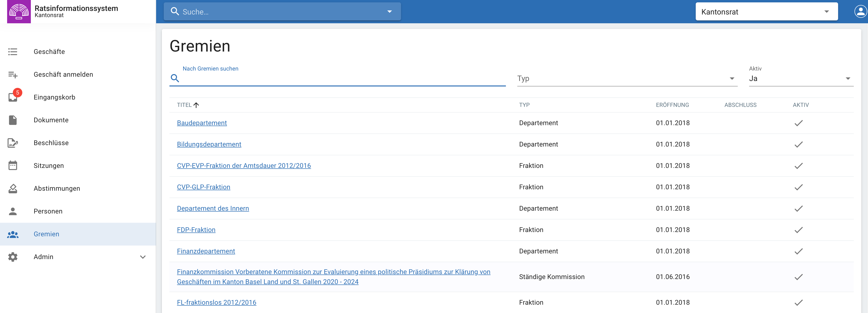Screen dimensions: 868x313
Task: Click the Admin gear icon
Action: coord(13,257)
